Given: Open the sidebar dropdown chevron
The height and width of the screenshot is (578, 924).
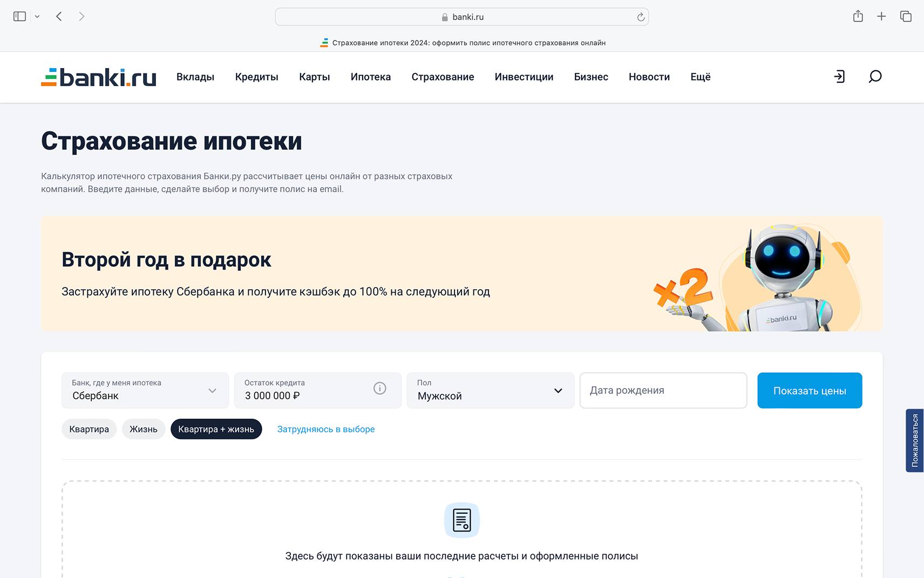Looking at the screenshot, I should pyautogui.click(x=37, y=17).
